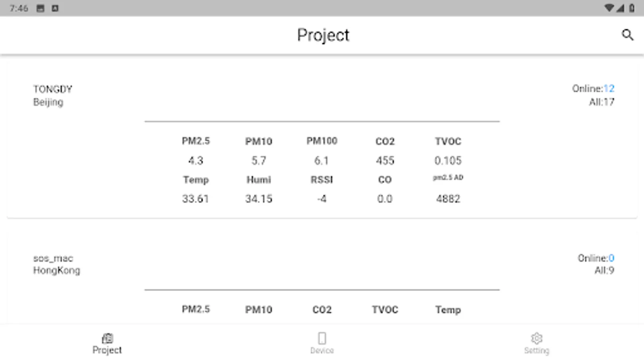The image size is (644, 362).
Task: Tap the notification icon beside clock
Action: [40, 8]
